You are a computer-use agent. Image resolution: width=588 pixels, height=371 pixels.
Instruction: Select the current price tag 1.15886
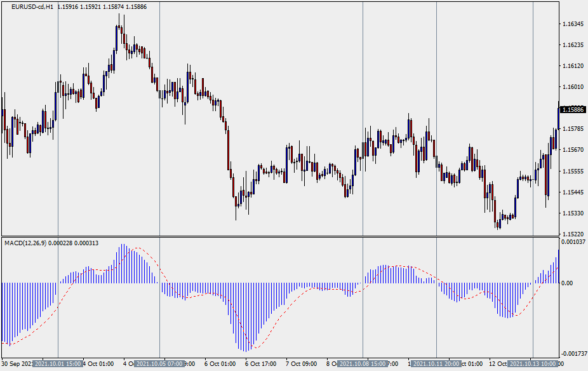pyautogui.click(x=572, y=110)
